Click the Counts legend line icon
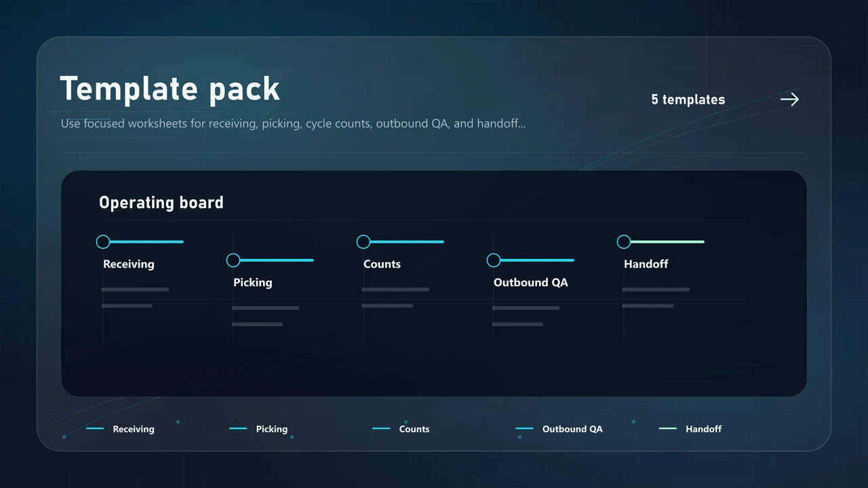 click(381, 428)
